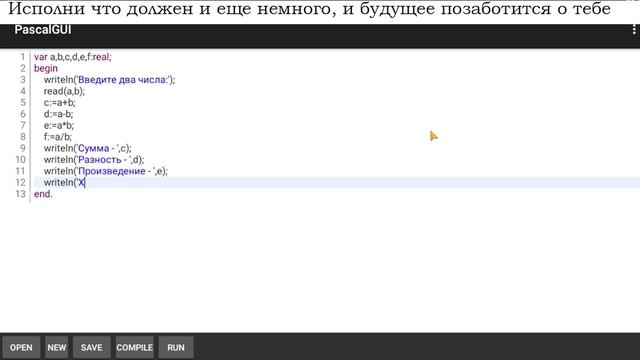Click line number 1 in gutter
The height and width of the screenshot is (360, 640).
(x=23, y=57)
